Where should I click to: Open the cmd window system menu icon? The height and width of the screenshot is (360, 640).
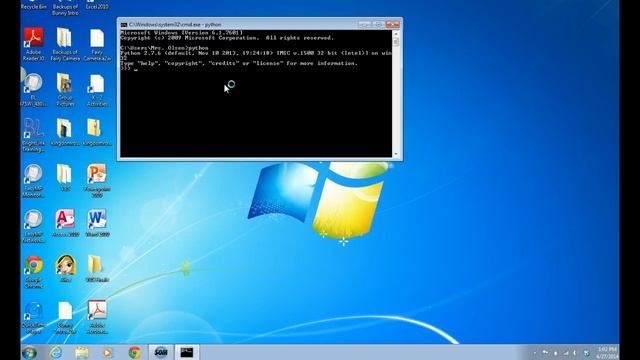click(x=124, y=24)
